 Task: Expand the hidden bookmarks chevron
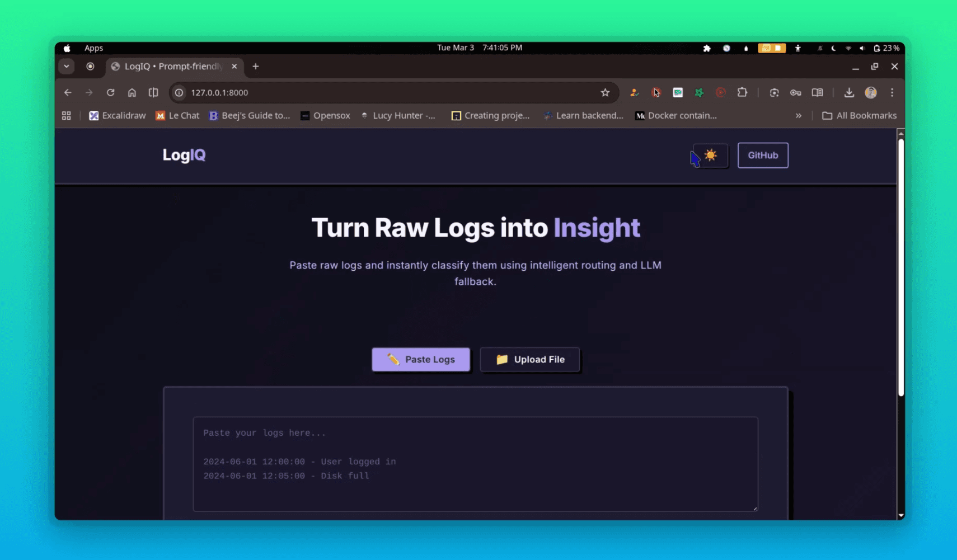tap(799, 116)
